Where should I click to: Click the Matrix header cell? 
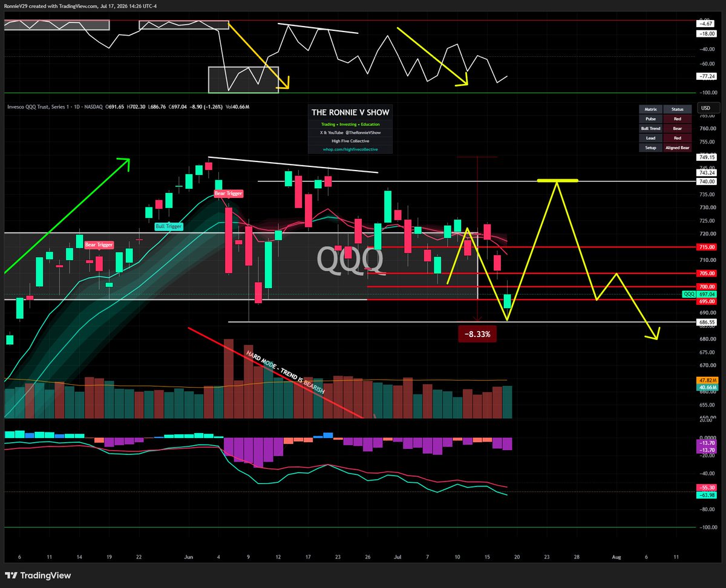pos(650,109)
